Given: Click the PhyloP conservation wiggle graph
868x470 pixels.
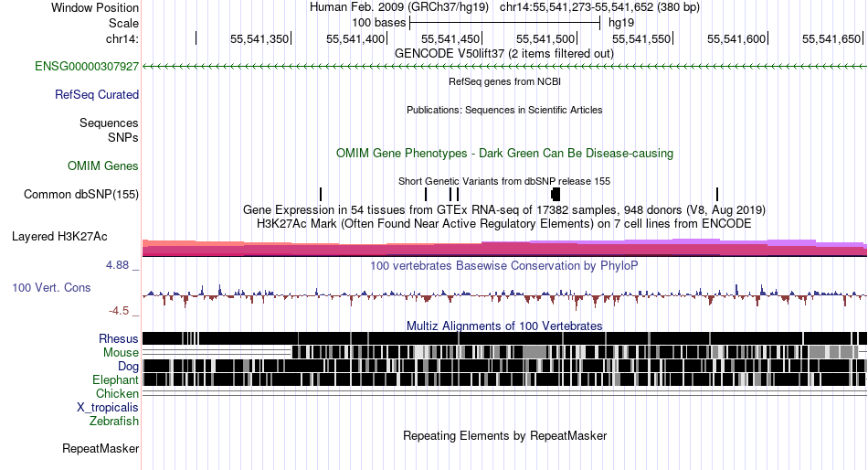Looking at the screenshot, I should [504, 295].
